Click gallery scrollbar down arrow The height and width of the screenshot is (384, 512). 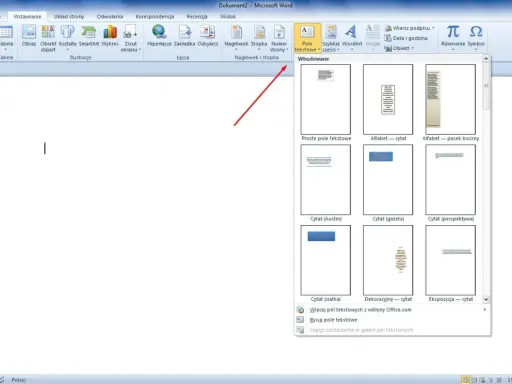pyautogui.click(x=486, y=299)
